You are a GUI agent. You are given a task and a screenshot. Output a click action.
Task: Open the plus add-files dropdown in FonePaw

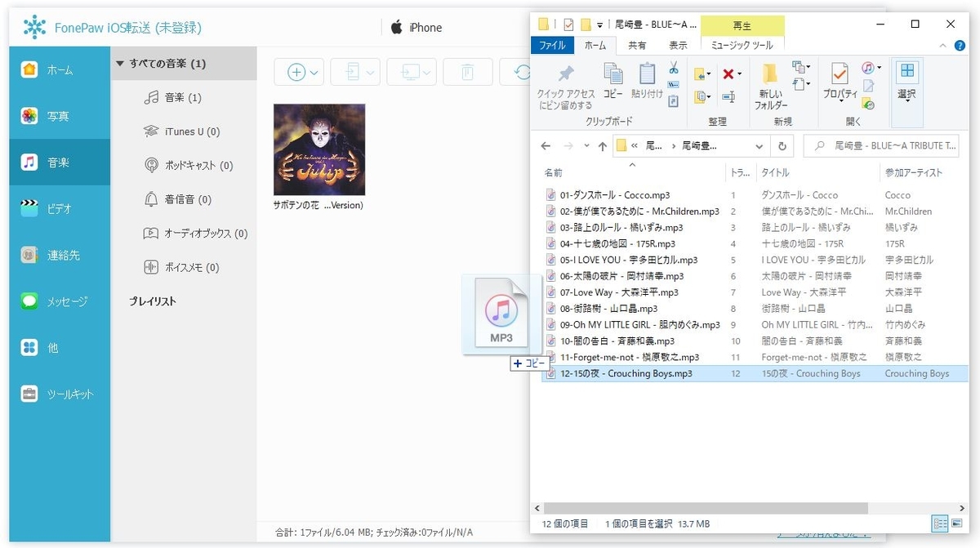coord(300,72)
